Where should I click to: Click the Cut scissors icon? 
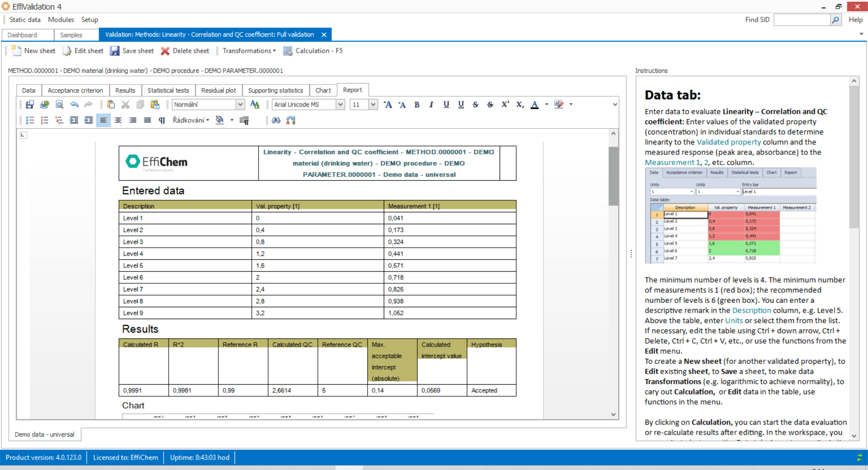coord(125,104)
